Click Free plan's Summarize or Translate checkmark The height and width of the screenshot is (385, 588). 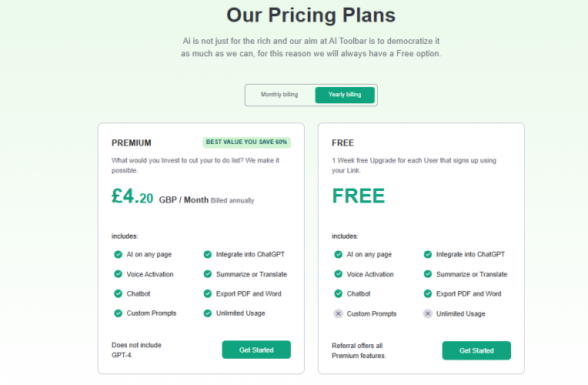428,274
